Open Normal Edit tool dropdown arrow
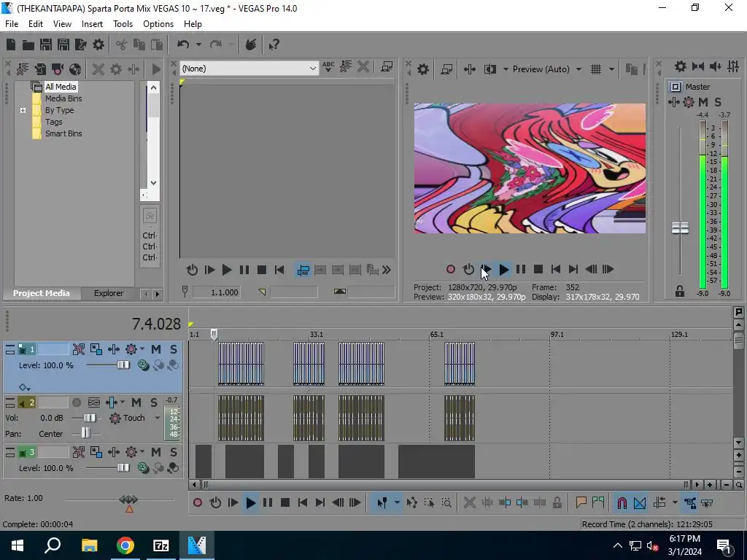 [x=396, y=503]
